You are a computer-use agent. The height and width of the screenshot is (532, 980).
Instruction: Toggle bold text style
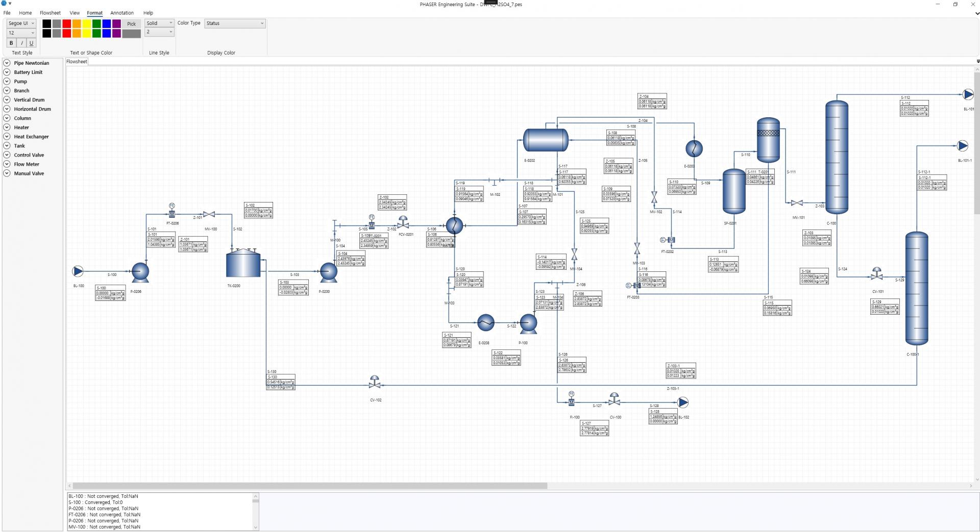[x=11, y=43]
